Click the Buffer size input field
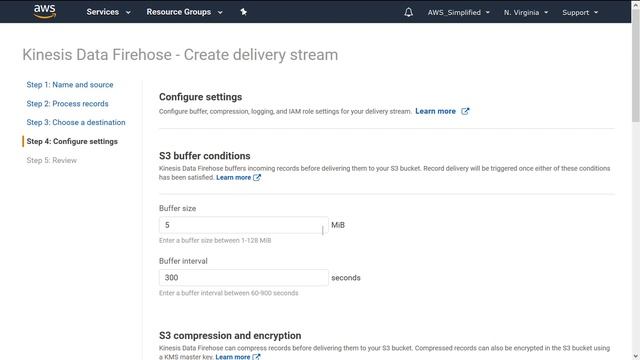The height and width of the screenshot is (360, 640). click(243, 225)
